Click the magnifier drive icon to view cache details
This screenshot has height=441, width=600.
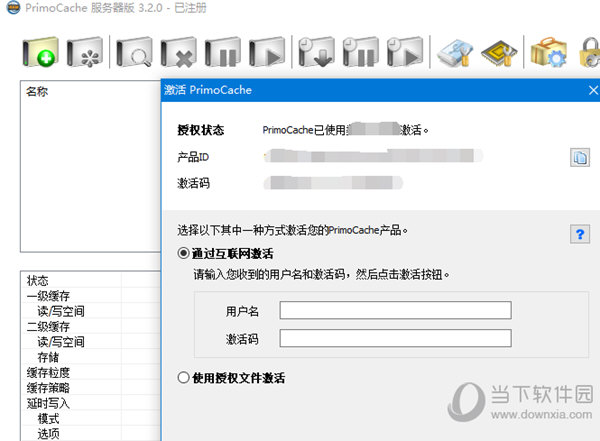click(x=134, y=52)
